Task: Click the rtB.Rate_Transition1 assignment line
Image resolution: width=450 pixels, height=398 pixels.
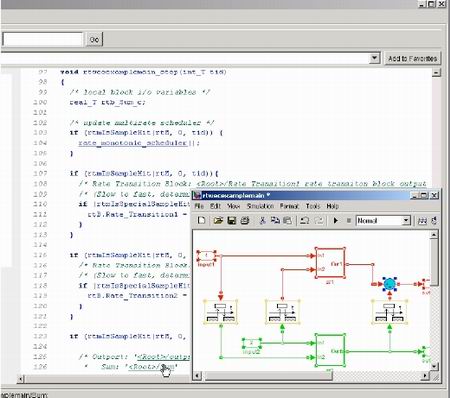Action: 137,214
